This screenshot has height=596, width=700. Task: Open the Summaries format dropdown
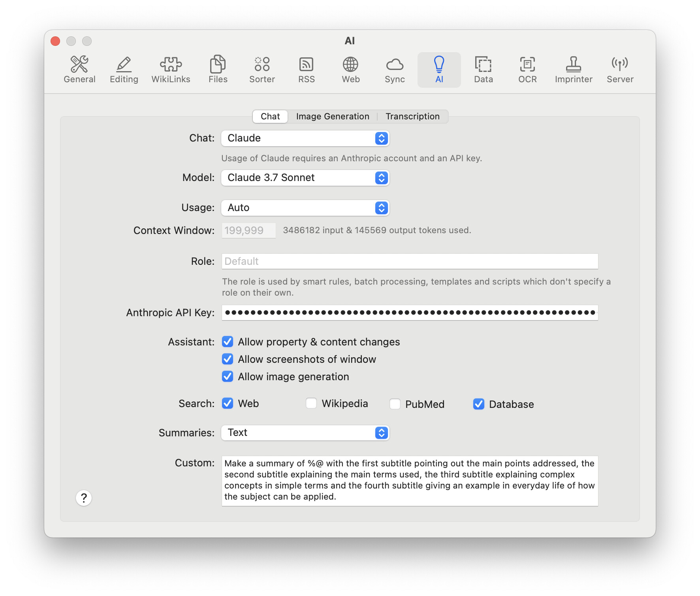(305, 433)
